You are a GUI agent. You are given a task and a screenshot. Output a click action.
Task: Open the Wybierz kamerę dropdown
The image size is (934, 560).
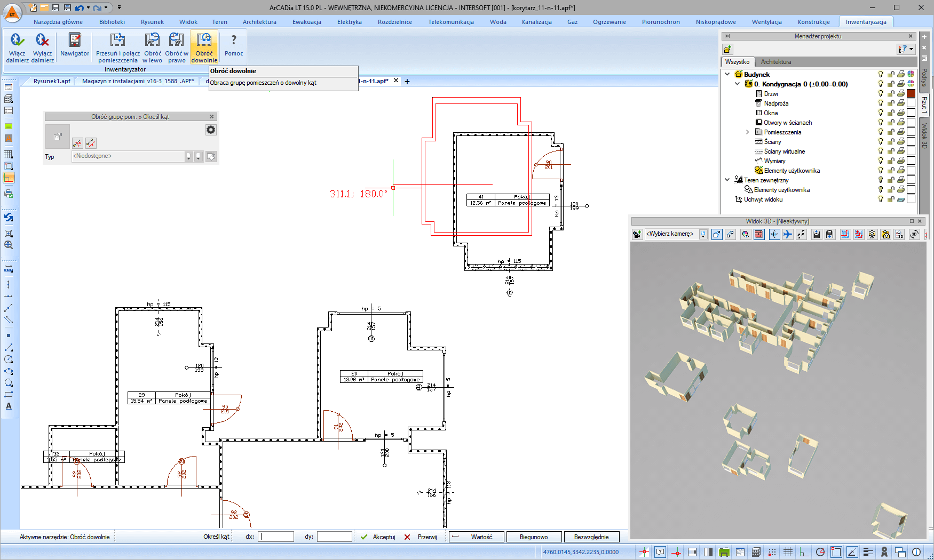(703, 234)
